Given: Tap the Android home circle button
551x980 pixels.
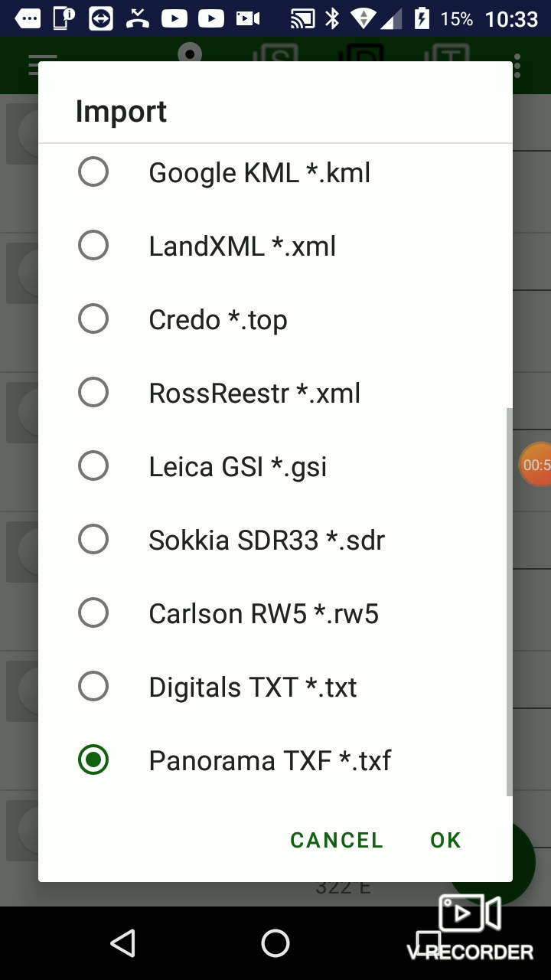Looking at the screenshot, I should click(275, 943).
